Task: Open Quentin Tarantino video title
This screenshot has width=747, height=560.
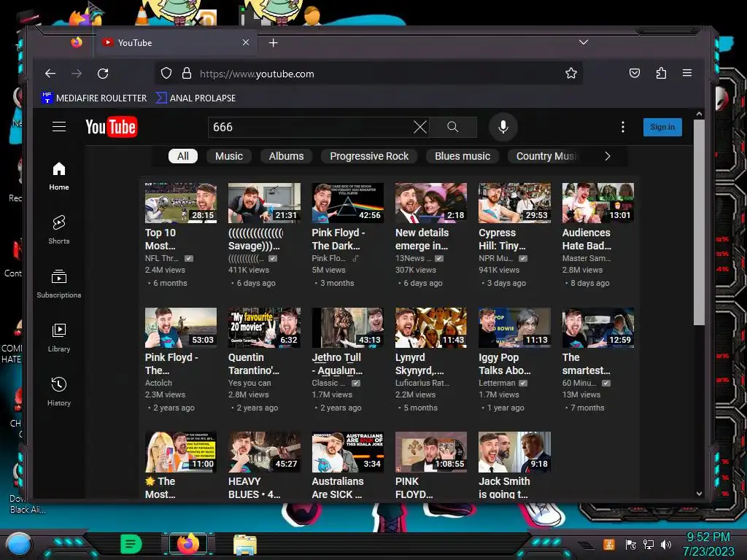Action: [253, 364]
